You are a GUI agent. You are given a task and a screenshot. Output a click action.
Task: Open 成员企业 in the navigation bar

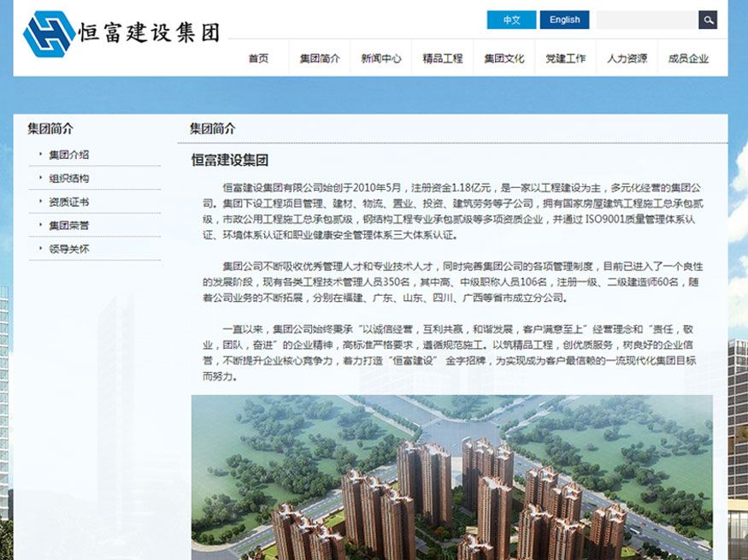689,59
